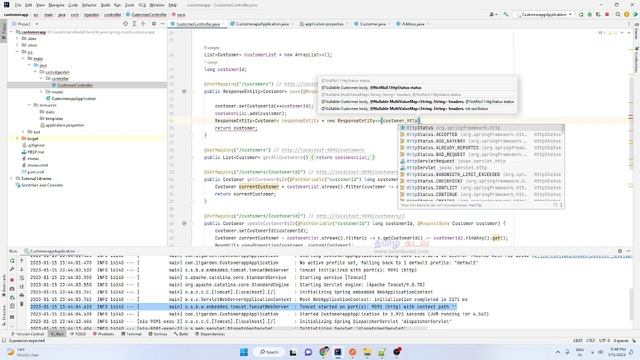Image resolution: width=640 pixels, height=360 pixels.
Task: Collapse resources folder node
Action: [x=29, y=105]
